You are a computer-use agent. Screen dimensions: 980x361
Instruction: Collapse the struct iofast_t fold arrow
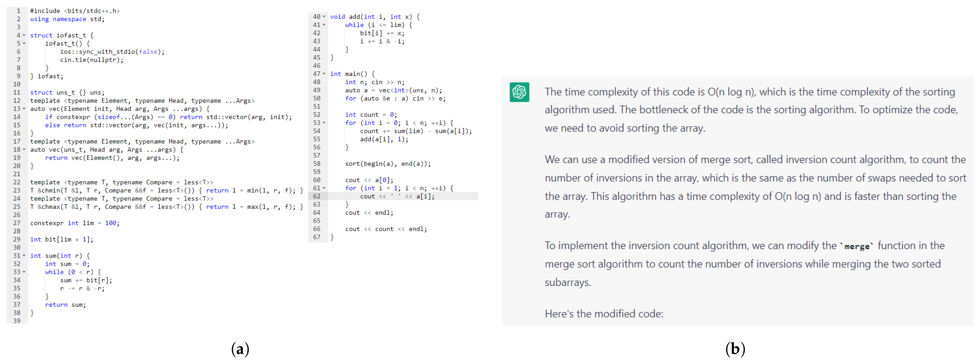(24, 35)
